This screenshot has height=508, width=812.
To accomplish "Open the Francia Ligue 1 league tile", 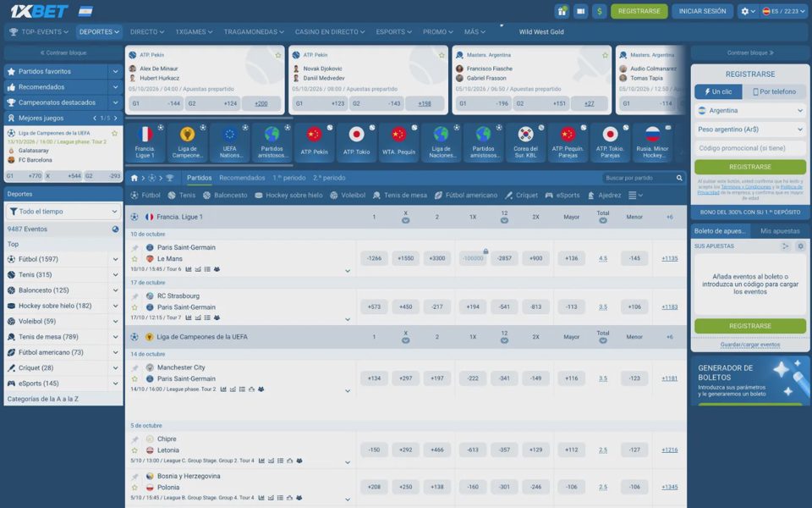I will 145,142.
